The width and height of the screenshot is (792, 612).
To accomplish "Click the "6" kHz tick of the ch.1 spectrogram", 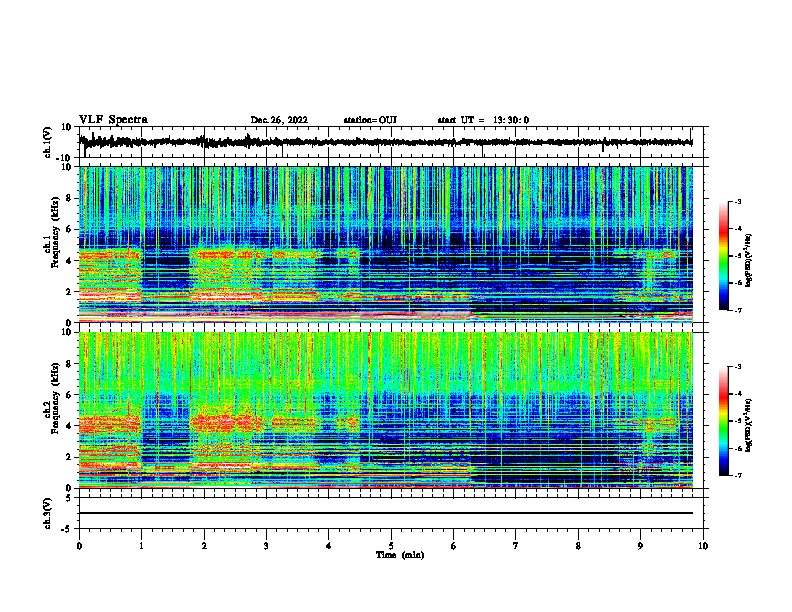I will [70, 229].
